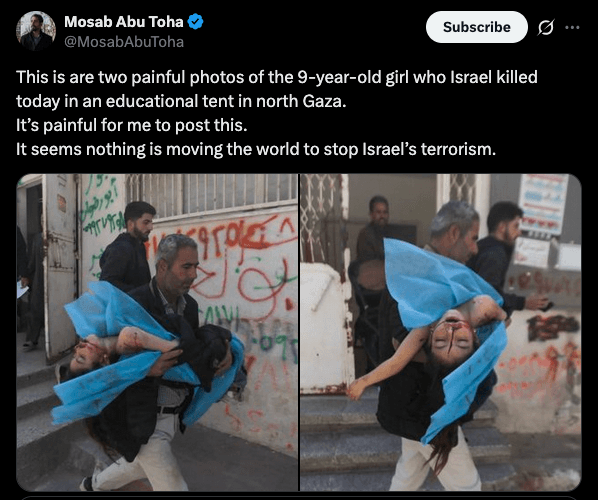Image resolution: width=598 pixels, height=500 pixels.
Task: Click the Subscribe button
Action: point(477,27)
